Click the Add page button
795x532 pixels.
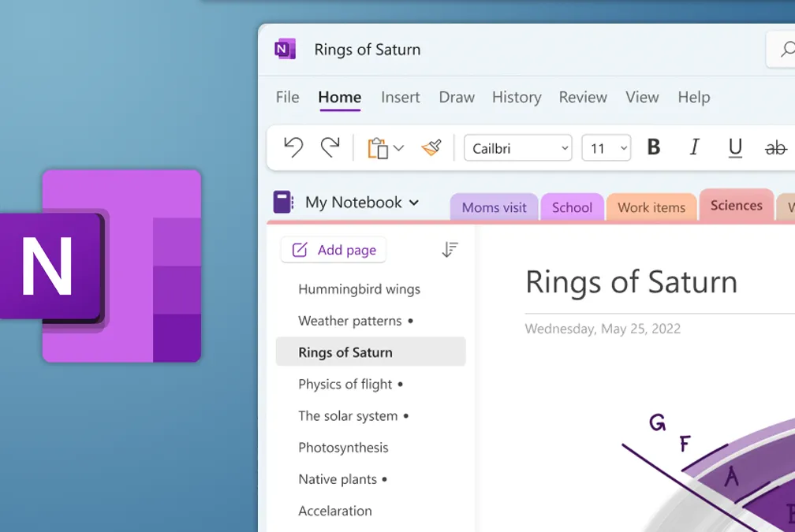[x=333, y=249]
